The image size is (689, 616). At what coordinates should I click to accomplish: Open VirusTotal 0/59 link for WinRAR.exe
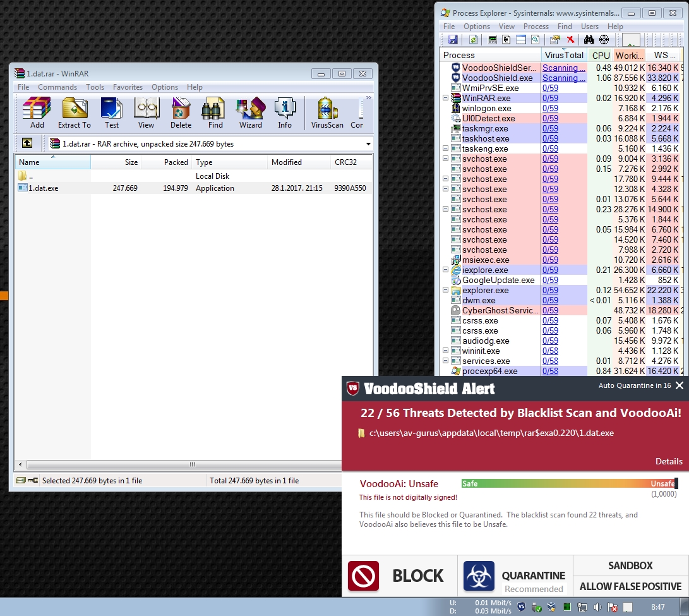550,98
